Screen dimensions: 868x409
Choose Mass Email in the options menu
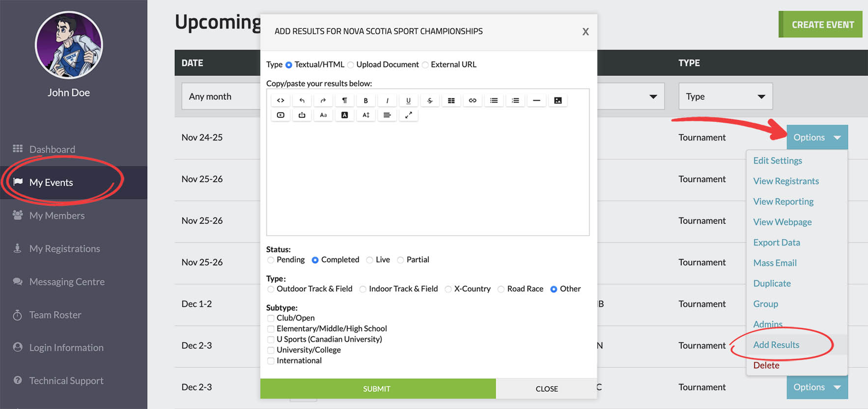click(775, 263)
